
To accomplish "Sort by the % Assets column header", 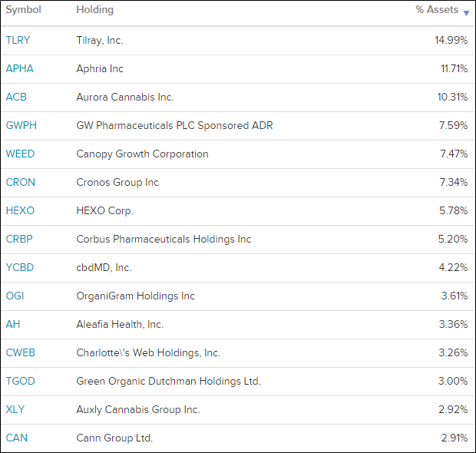I will pos(437,10).
